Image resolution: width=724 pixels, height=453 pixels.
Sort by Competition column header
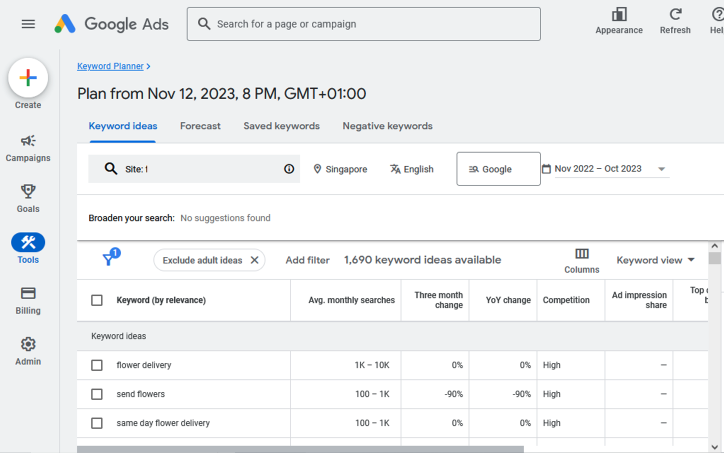click(x=566, y=300)
